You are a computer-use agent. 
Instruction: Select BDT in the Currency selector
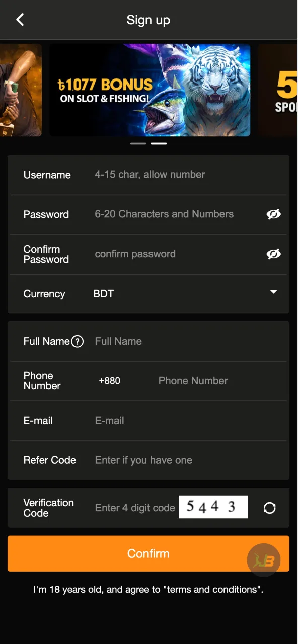coord(103,293)
